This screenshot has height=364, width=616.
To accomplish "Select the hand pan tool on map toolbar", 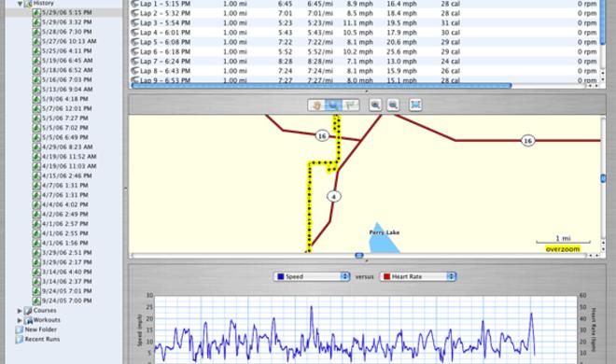I will click(x=316, y=105).
